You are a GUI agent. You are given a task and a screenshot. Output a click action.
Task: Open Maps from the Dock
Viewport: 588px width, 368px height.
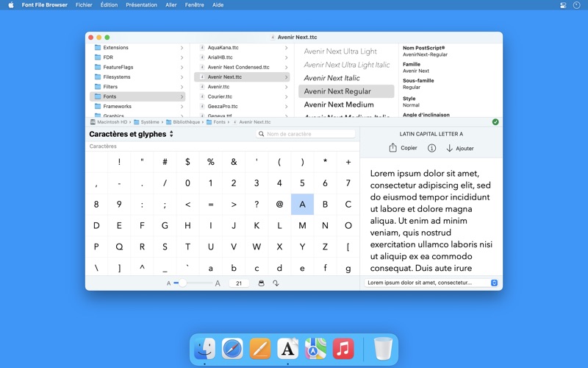315,349
